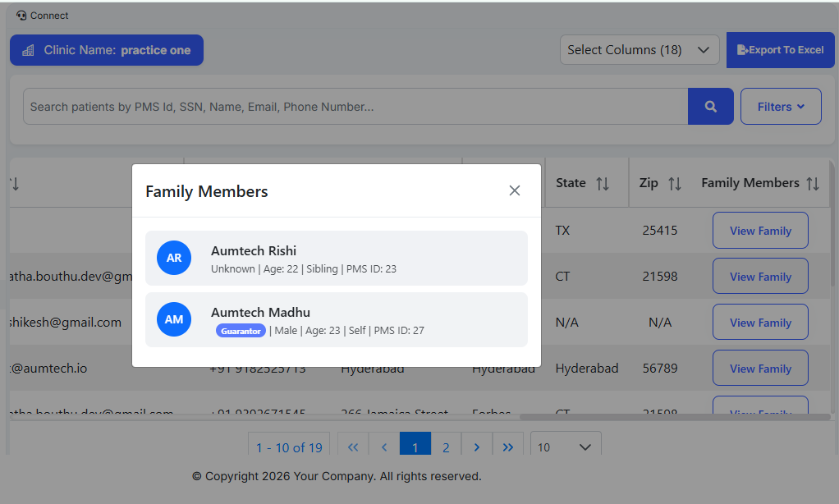Image resolution: width=839 pixels, height=504 pixels.
Task: Click the Guarantor badge on Aumtech Madhu
Action: pyautogui.click(x=241, y=331)
